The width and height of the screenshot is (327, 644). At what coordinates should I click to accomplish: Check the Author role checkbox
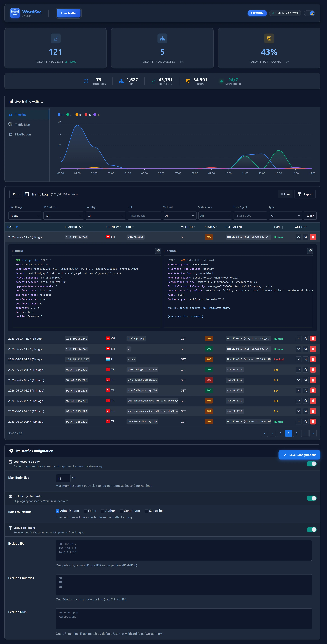point(103,511)
